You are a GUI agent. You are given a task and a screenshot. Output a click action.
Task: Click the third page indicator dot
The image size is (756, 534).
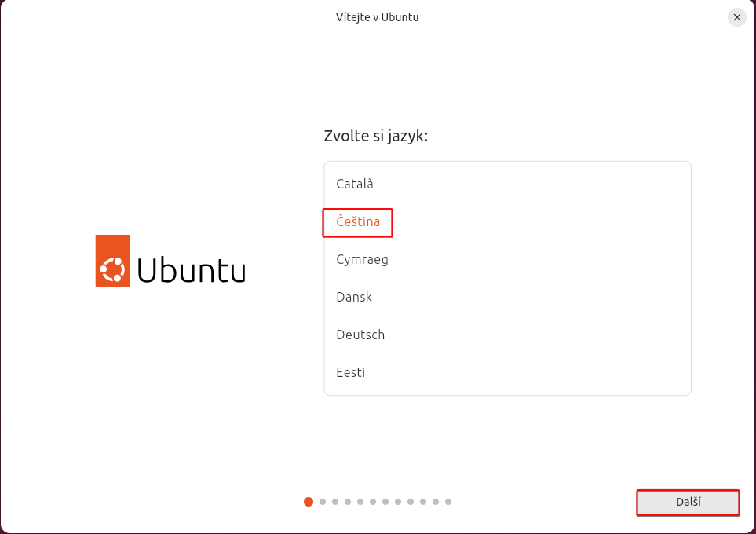334,501
